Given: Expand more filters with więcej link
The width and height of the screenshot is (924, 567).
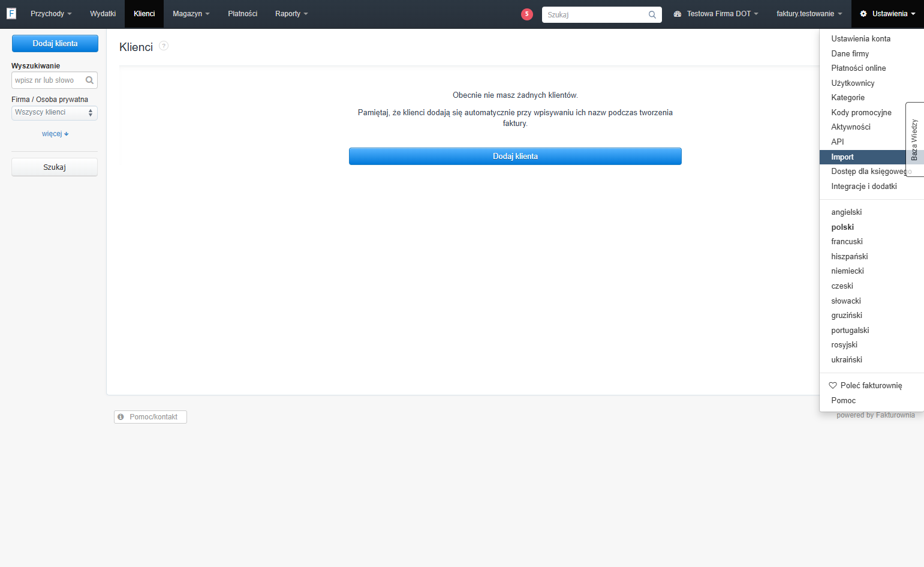Looking at the screenshot, I should tap(55, 134).
